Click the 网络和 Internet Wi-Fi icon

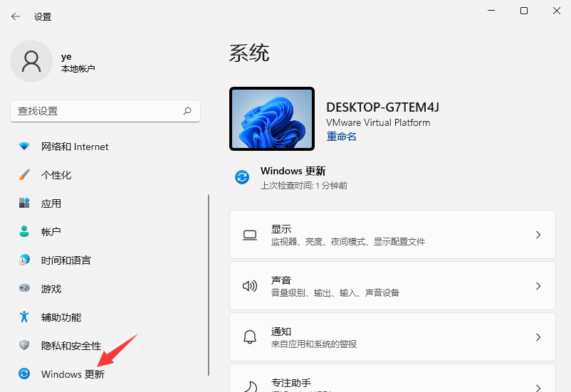coord(24,147)
